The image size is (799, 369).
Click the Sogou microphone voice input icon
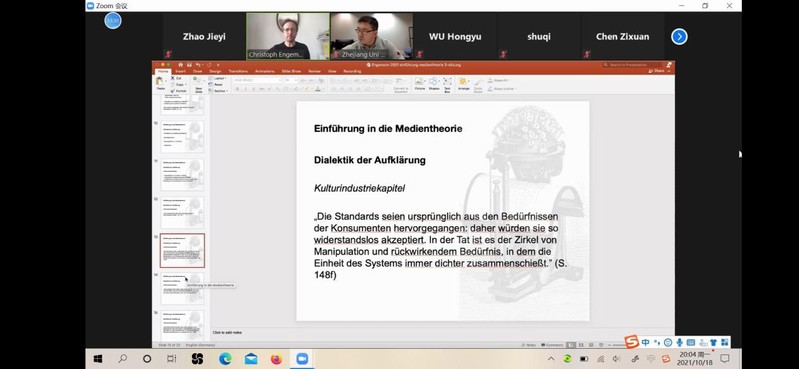[679, 342]
